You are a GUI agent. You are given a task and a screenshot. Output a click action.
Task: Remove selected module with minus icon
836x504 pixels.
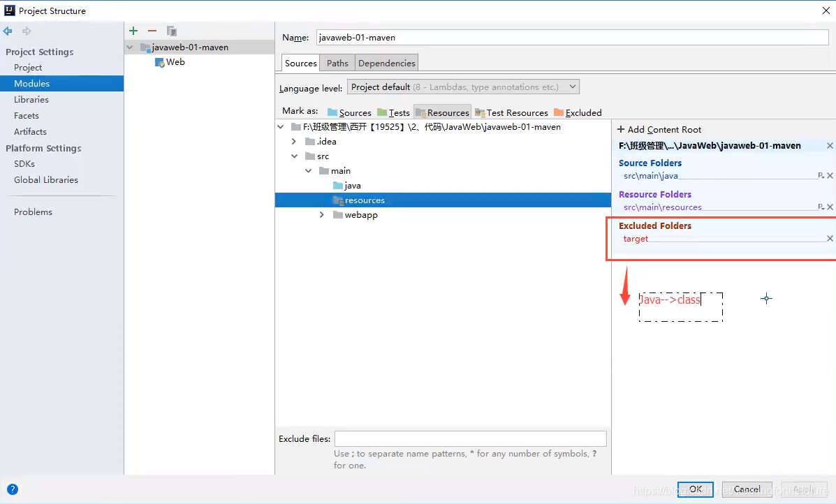coord(152,31)
